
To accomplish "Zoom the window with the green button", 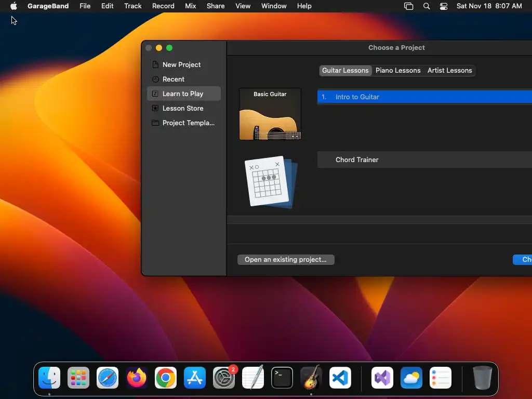I will pos(169,48).
